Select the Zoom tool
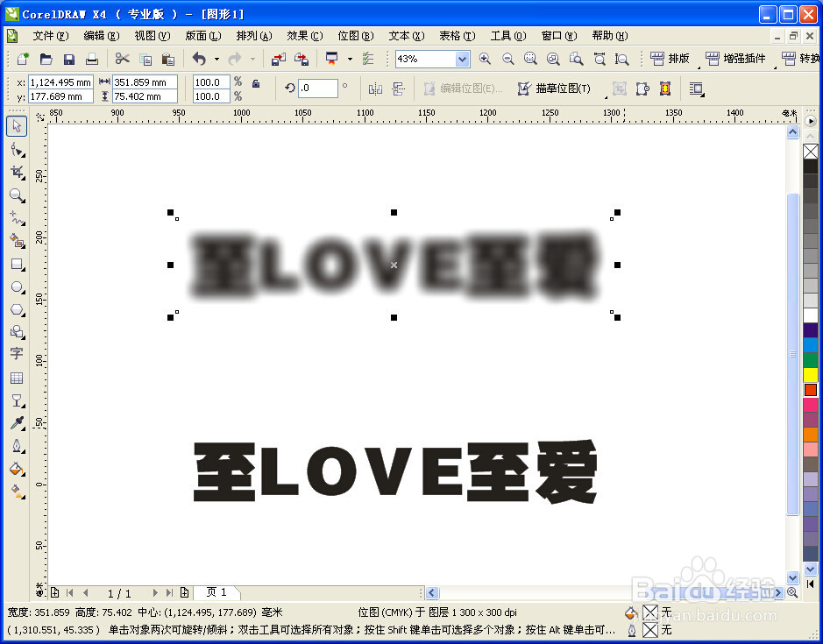 pyautogui.click(x=18, y=195)
